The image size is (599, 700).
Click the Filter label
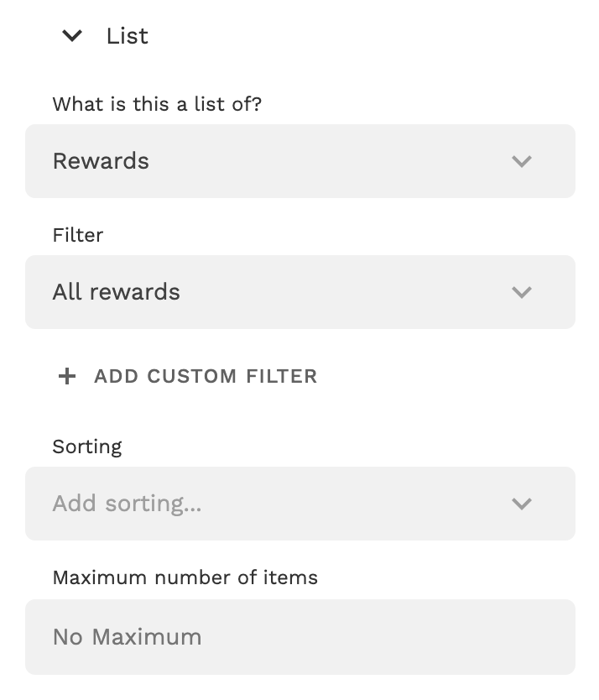coord(78,235)
